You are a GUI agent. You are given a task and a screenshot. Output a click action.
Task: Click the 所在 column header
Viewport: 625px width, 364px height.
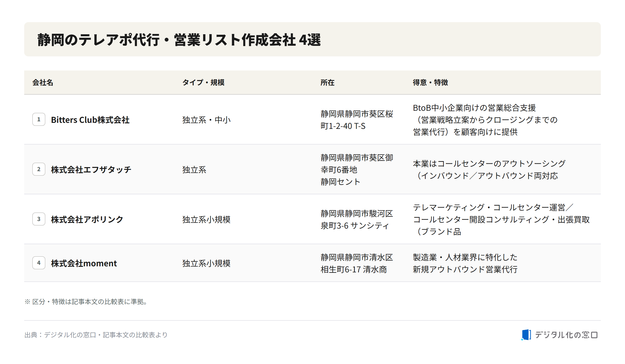tap(327, 82)
